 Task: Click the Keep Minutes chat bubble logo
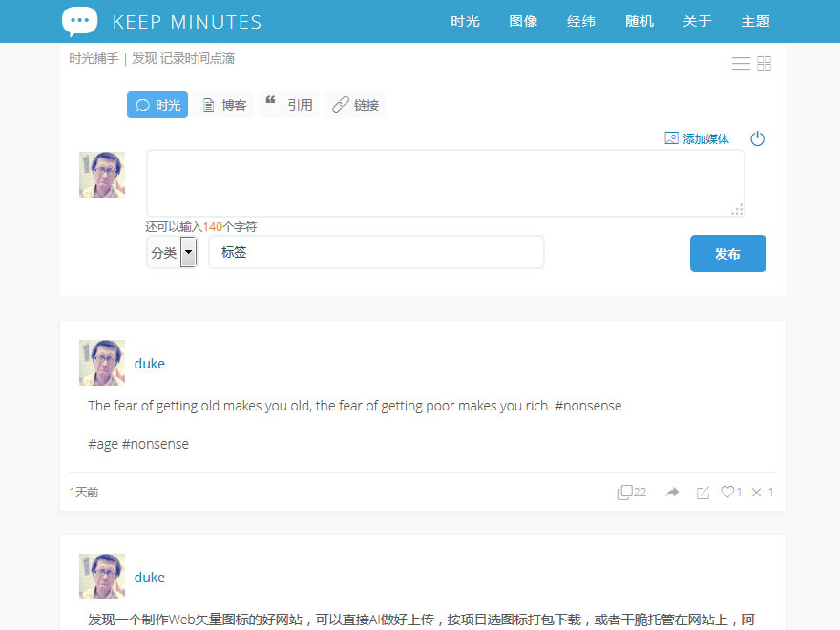[79, 21]
